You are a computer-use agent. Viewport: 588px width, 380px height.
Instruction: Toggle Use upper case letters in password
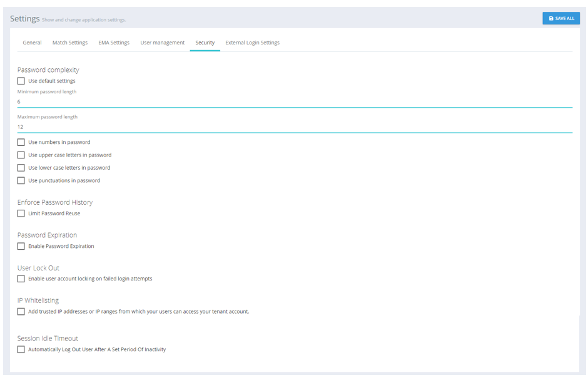tap(21, 155)
